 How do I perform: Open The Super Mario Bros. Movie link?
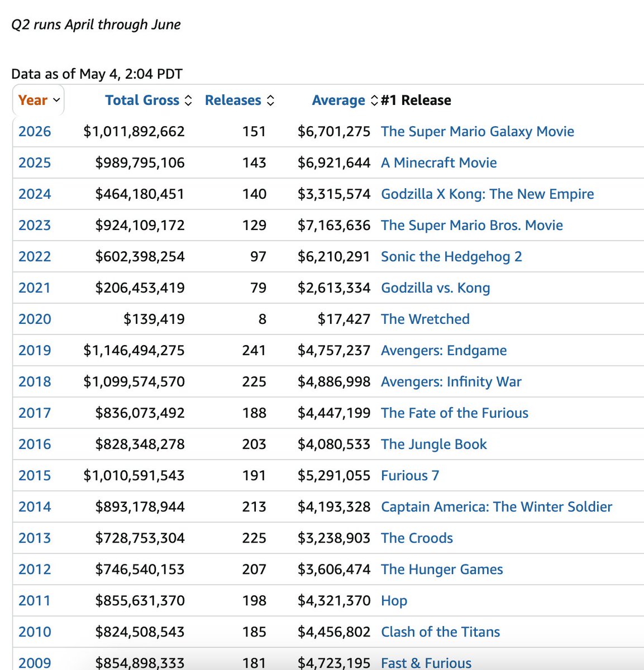pos(472,226)
